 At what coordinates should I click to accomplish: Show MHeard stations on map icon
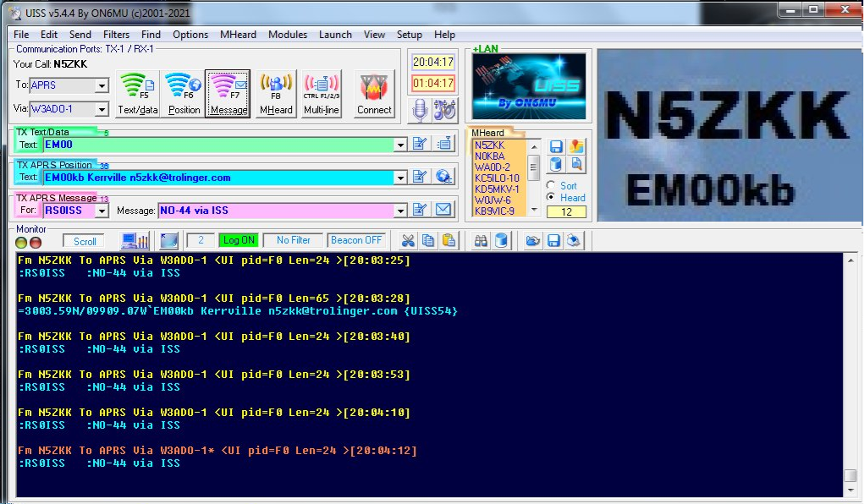(x=576, y=146)
